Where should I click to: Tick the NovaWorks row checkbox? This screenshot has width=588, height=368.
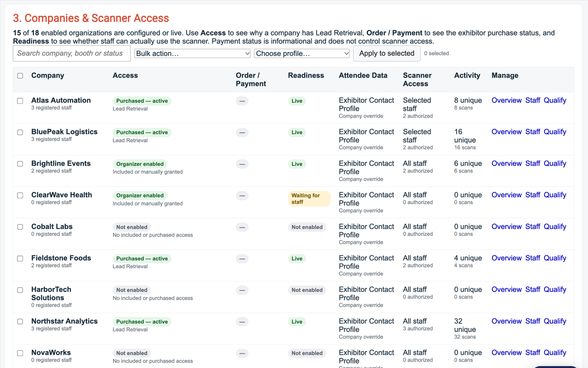click(20, 353)
